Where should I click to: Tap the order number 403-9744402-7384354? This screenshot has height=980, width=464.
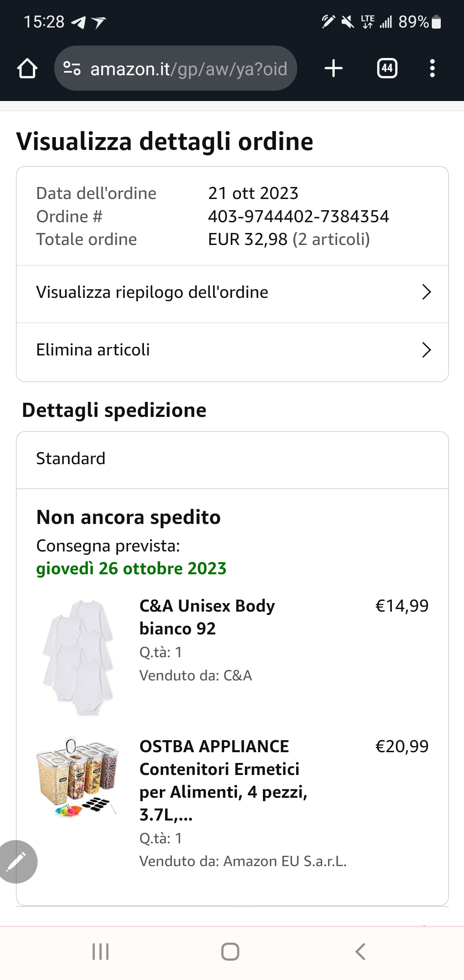[x=298, y=216]
